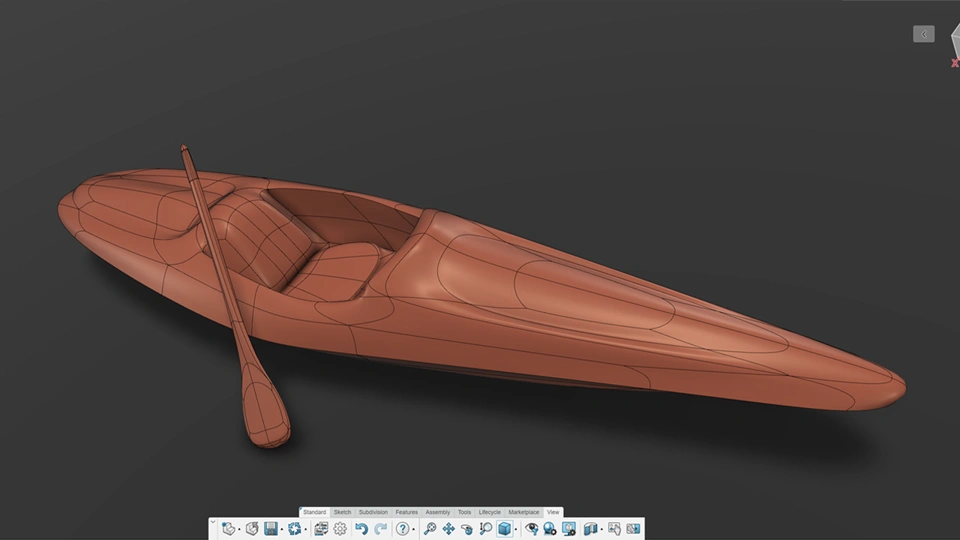Select the Zoom area tool
960x540 pixels.
point(486,528)
